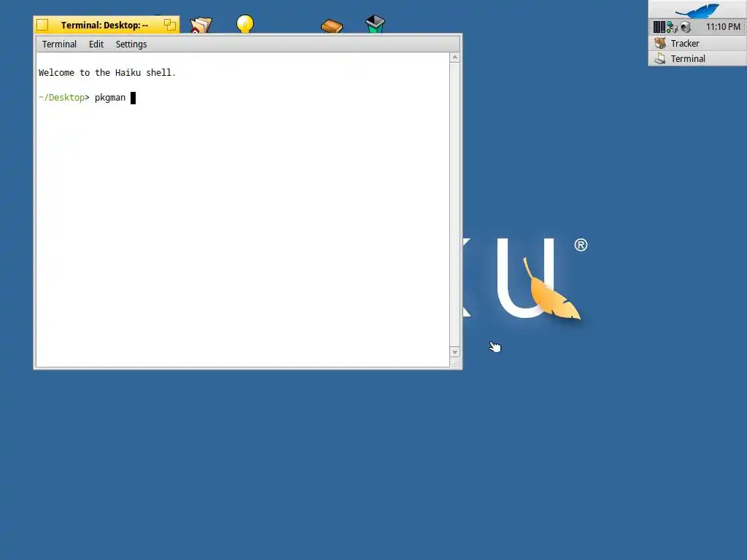Image resolution: width=747 pixels, height=560 pixels.
Task: Click the 'Welcome to the Haiku shell.' line
Action: 107,73
